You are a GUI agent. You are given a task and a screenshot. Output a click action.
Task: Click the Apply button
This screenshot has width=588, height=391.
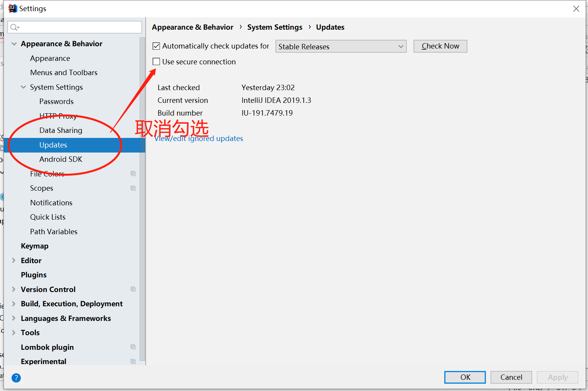pyautogui.click(x=558, y=377)
